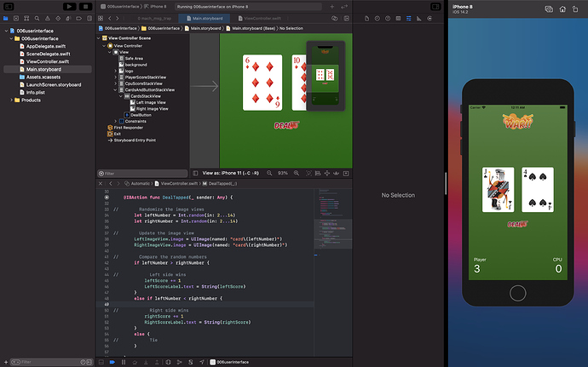Toggle the navigator sidebar
Image resolution: width=588 pixels, height=367 pixels.
click(9, 6)
